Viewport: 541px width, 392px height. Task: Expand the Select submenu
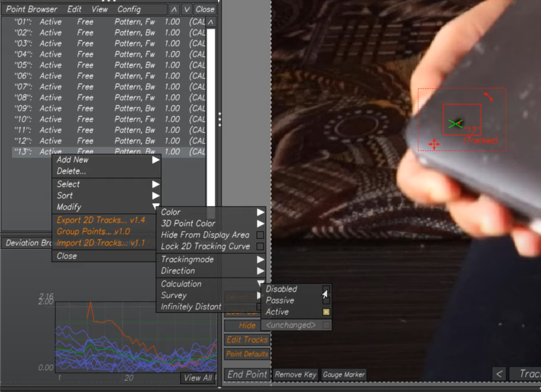pos(106,184)
